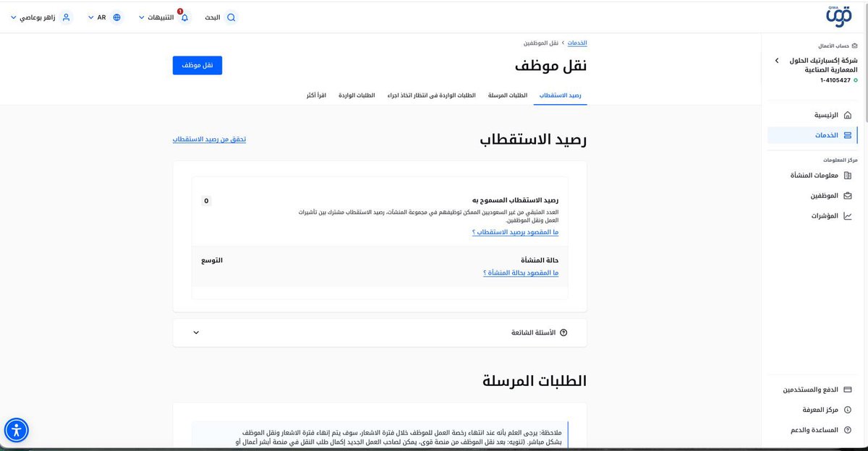Open the AR language dropdown
Viewport: 868px width, 451px height.
[105, 17]
